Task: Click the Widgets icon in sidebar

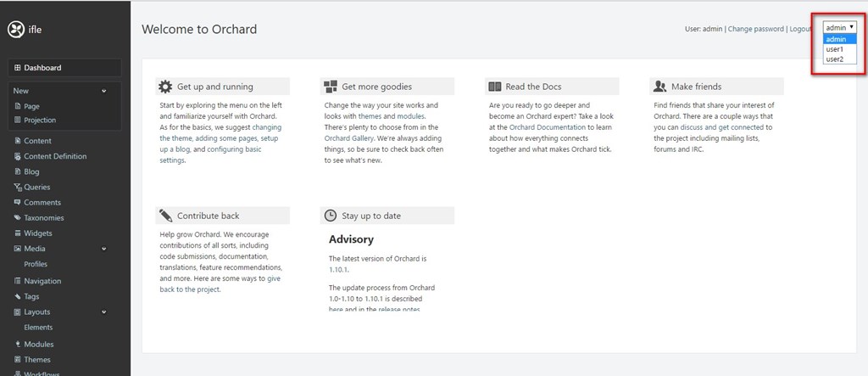Action: coord(17,233)
